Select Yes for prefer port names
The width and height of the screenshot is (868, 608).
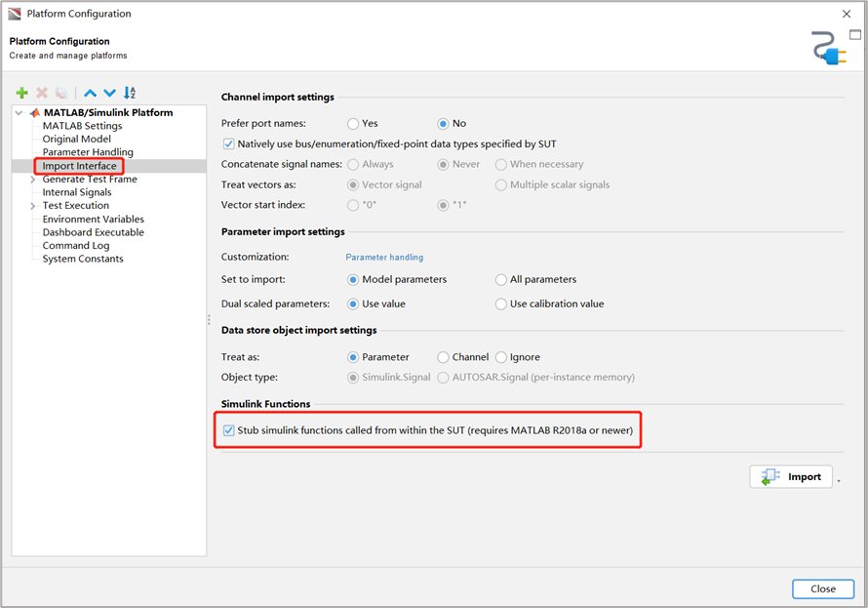coord(353,124)
